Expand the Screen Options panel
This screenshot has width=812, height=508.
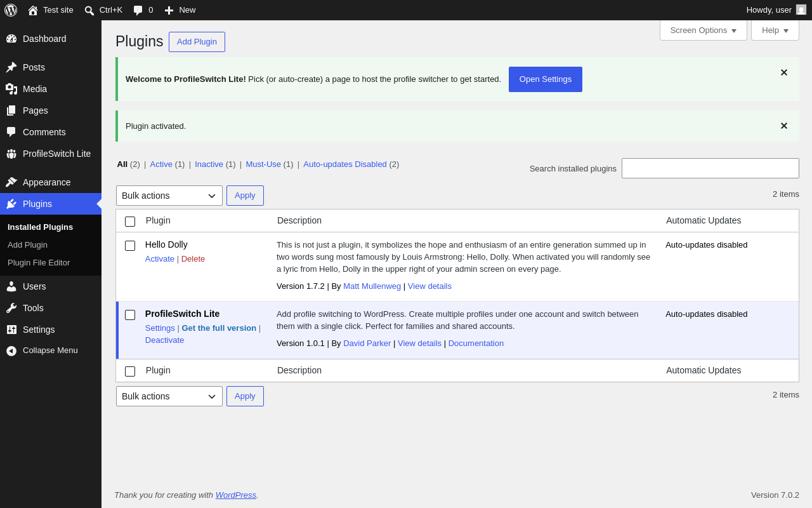tap(704, 30)
